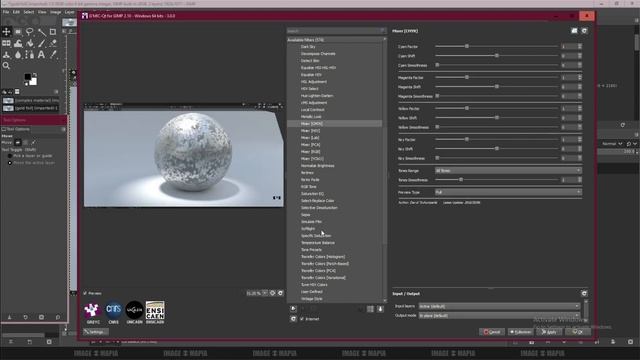This screenshot has width=640, height=360.
Task: Open the Edit menu
Action: (x=16, y=12)
